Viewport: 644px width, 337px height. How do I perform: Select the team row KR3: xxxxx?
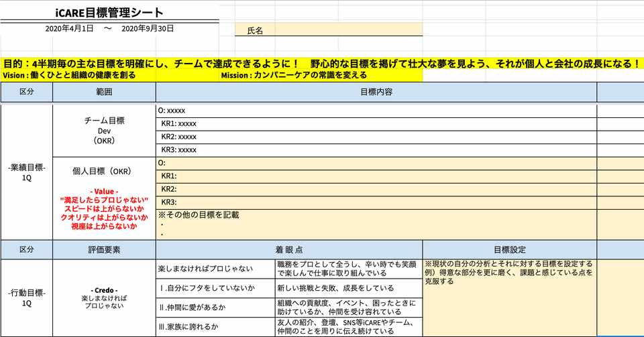(x=376, y=150)
